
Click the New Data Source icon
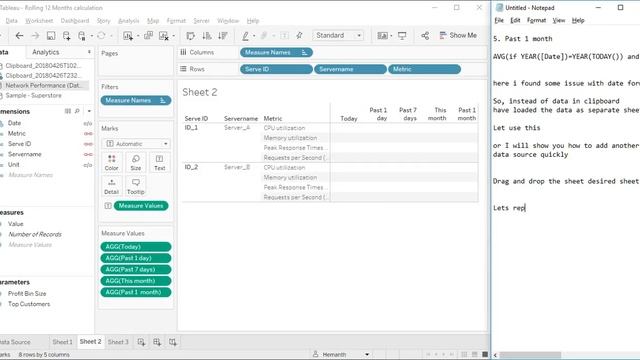point(67,36)
